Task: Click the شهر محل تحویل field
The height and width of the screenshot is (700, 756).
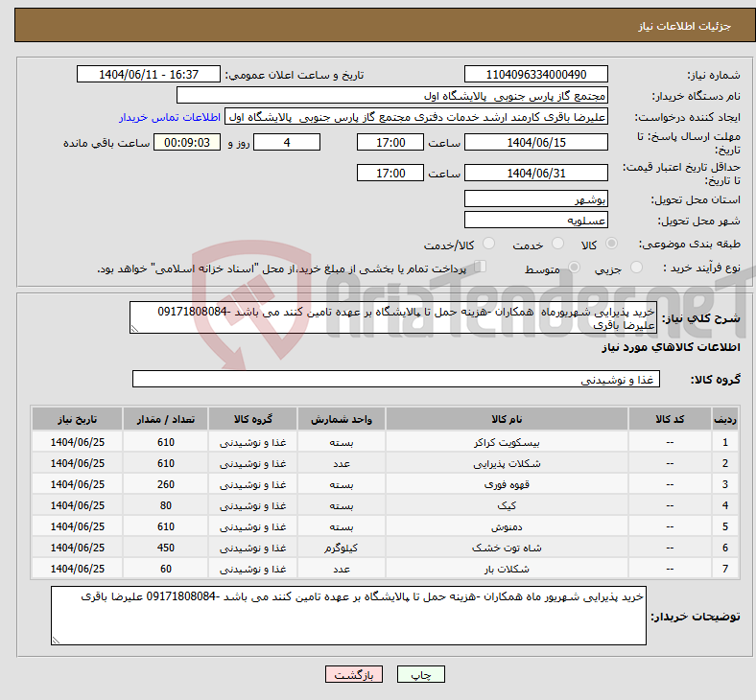Action: pos(535,221)
